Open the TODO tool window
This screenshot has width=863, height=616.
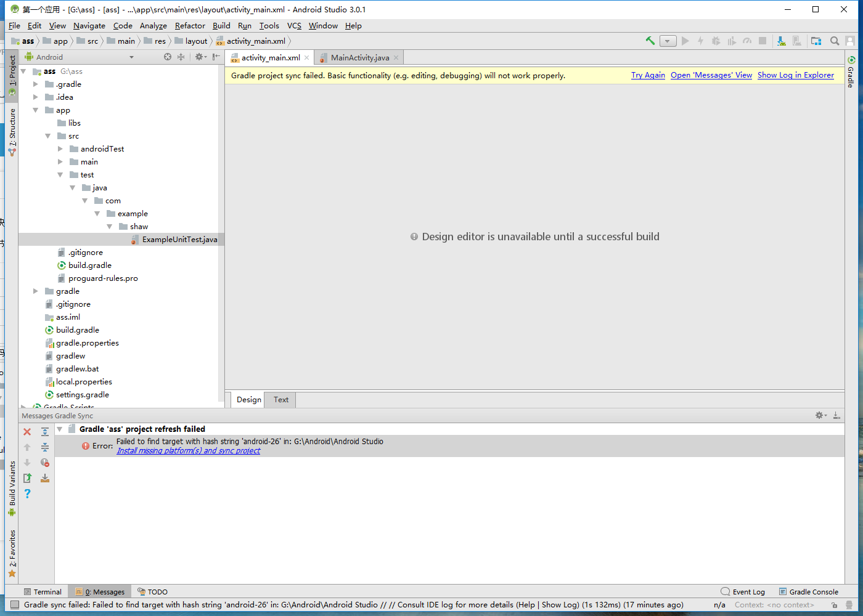tap(152, 592)
